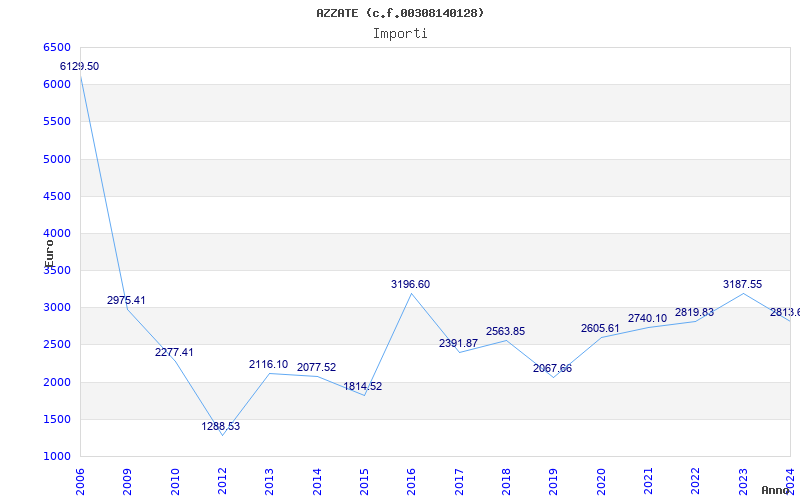Click the 3187.55 label for 2023
Viewport: 800px width, 500px height.
[742, 284]
